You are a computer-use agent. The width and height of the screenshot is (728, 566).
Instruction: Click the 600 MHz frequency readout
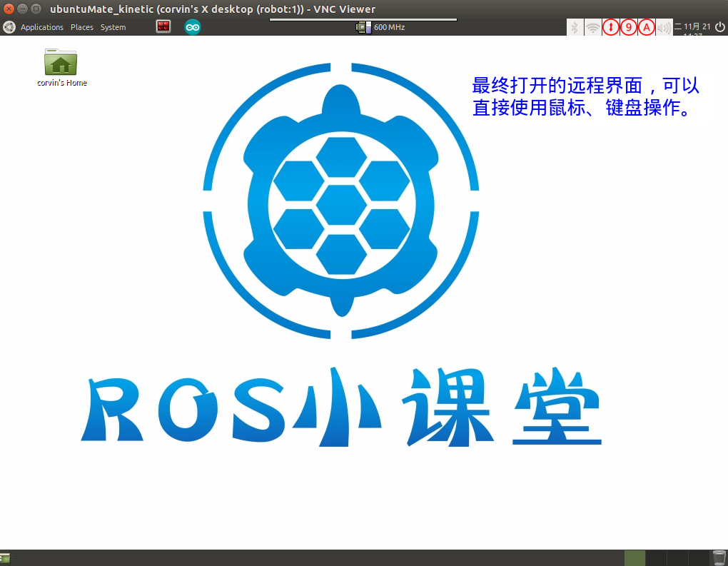pos(389,27)
